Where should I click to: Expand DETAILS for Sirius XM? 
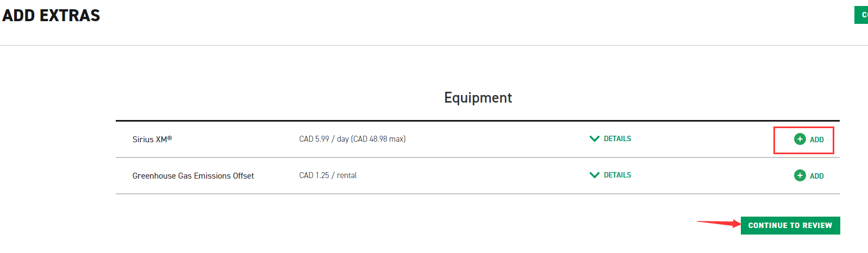tap(617, 139)
